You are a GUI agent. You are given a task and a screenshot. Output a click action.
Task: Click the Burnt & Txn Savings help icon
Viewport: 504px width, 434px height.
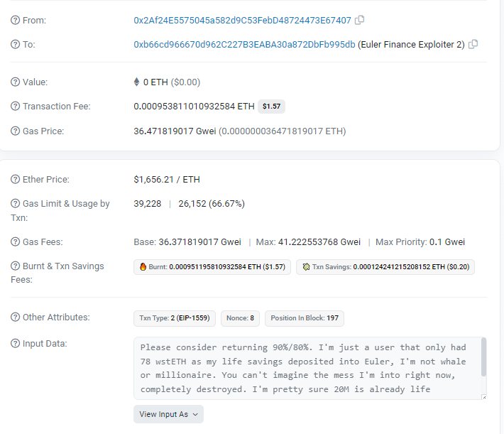[x=15, y=266]
